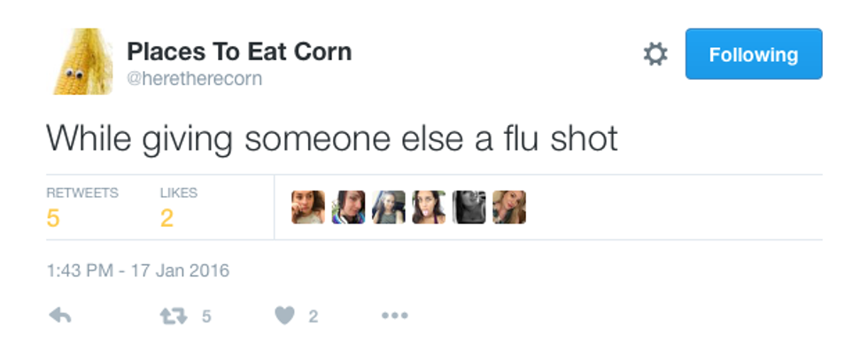Viewport: 868px width, 359px height.
Task: Like the tweet with the heart icon
Action: coord(284,316)
